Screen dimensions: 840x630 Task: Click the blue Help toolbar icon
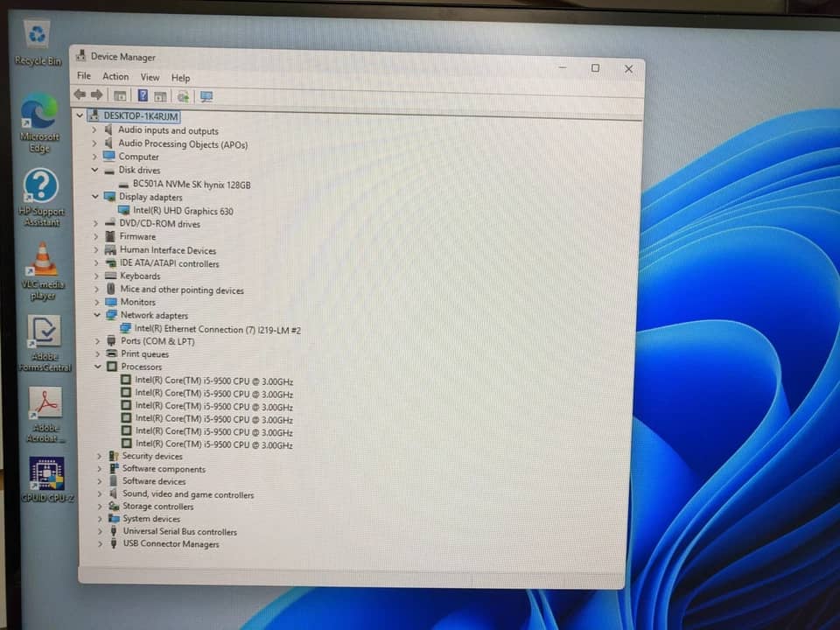143,95
